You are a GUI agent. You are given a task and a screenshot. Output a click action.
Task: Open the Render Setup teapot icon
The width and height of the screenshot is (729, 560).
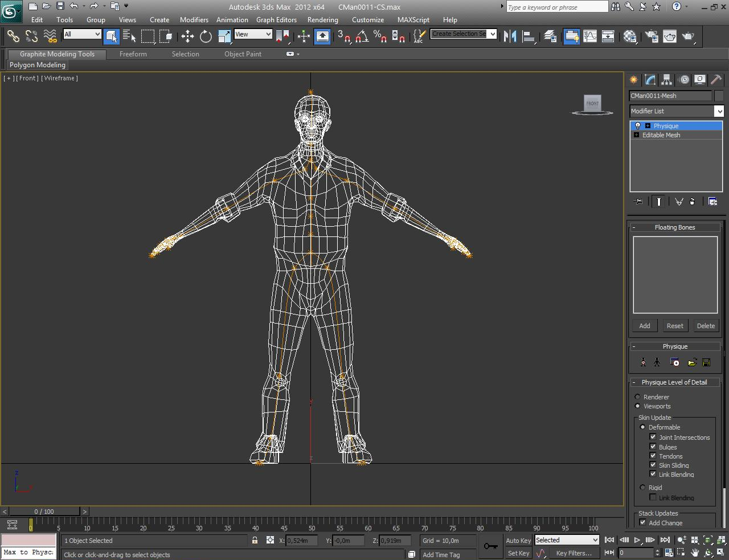click(651, 36)
